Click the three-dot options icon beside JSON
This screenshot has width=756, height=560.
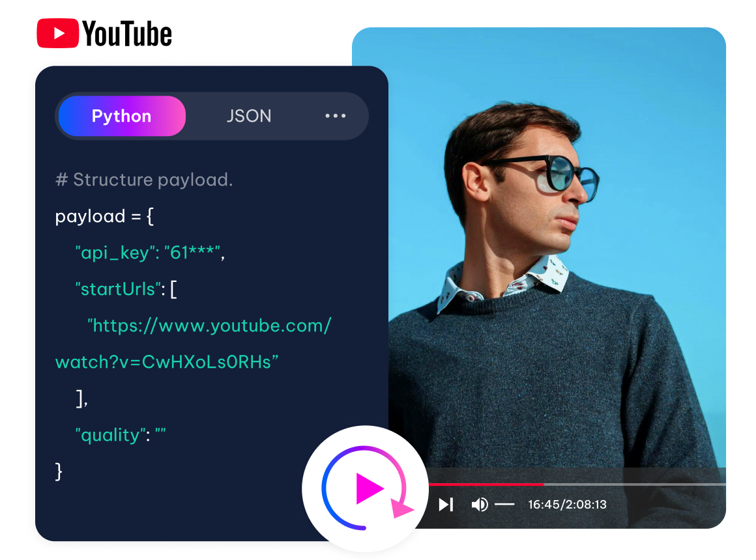[x=335, y=116]
